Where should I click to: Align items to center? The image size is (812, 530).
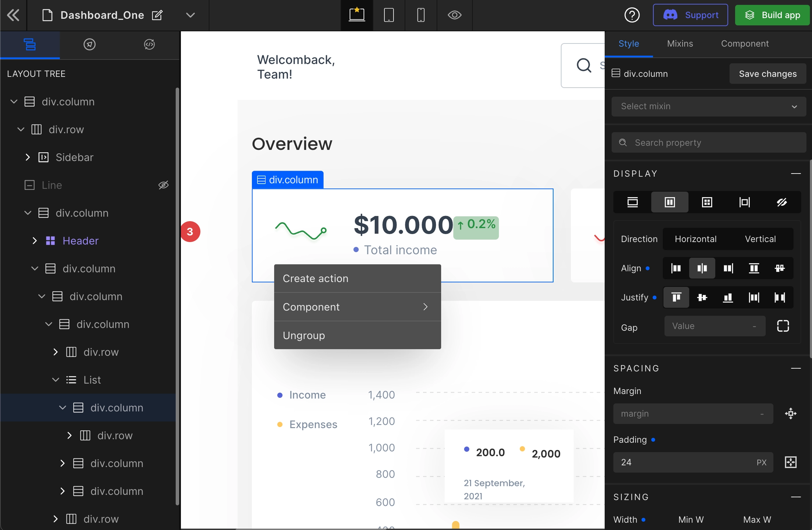pyautogui.click(x=702, y=268)
